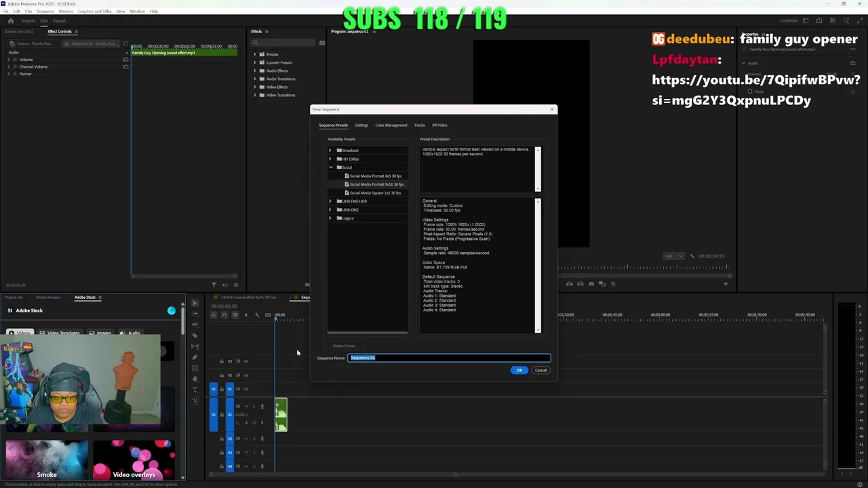Image resolution: width=868 pixels, height=488 pixels.
Task: Select the Slip tool
Action: coord(195,346)
